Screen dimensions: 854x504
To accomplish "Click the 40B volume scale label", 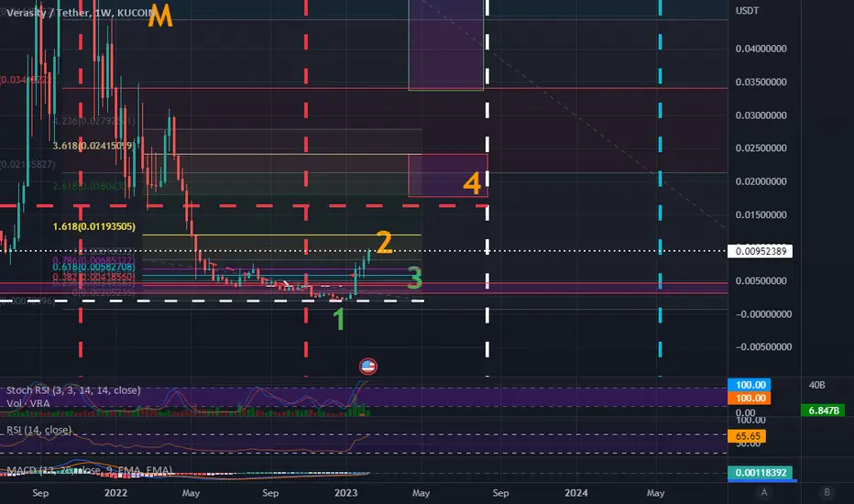I will click(817, 385).
